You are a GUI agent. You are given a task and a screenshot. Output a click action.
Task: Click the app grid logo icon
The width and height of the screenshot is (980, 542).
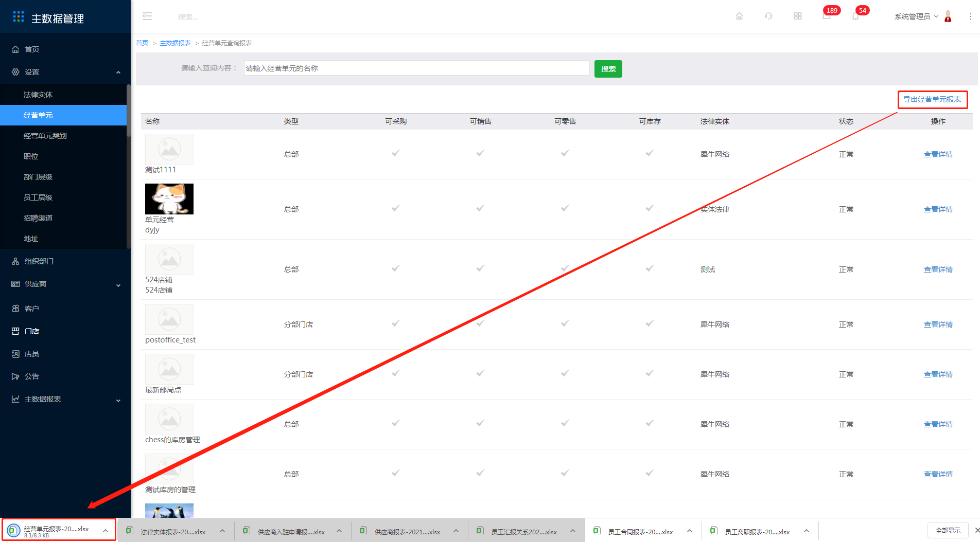pyautogui.click(x=18, y=17)
